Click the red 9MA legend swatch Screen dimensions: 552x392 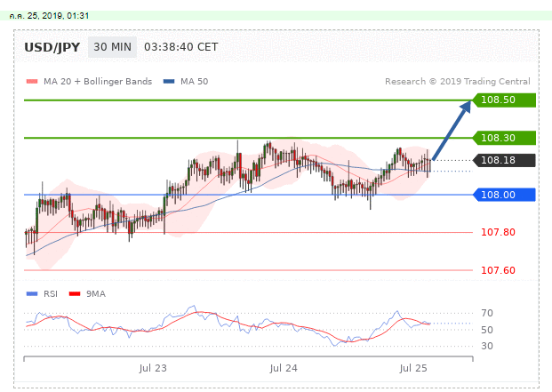tap(75, 294)
